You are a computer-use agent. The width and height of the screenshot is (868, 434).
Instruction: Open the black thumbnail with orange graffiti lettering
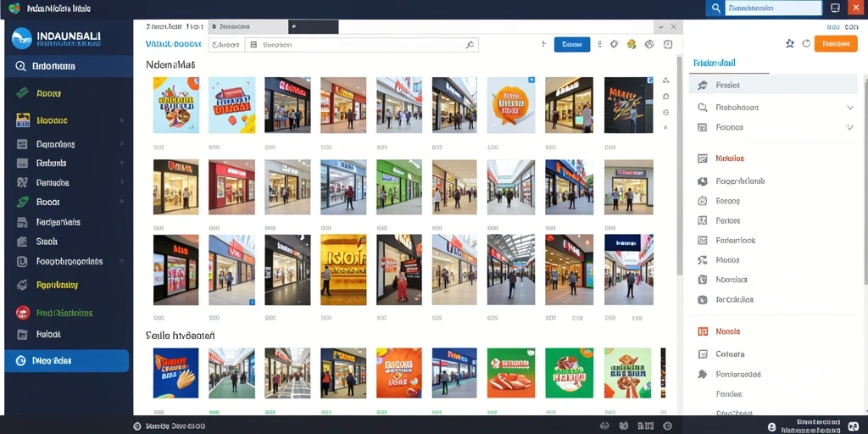tap(628, 104)
